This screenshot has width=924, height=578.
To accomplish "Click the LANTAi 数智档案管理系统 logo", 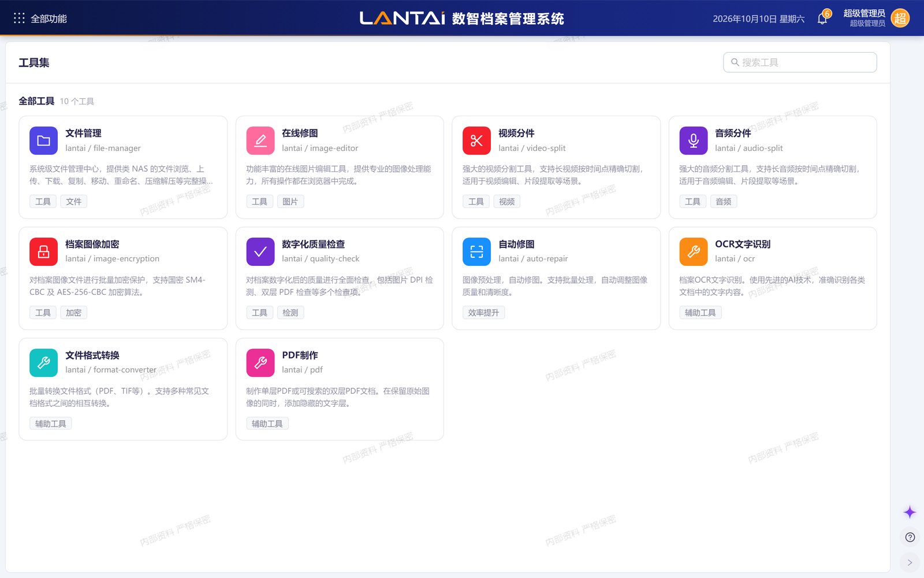I will (x=462, y=18).
